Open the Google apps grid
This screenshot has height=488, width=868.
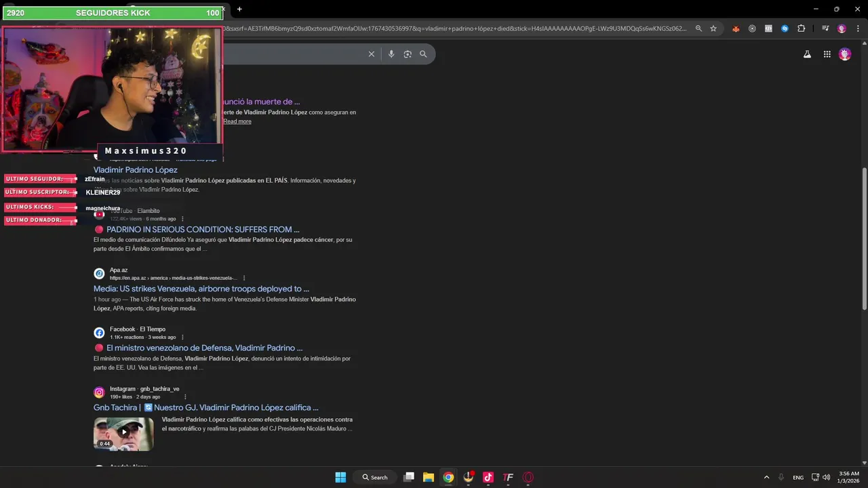[x=827, y=54]
